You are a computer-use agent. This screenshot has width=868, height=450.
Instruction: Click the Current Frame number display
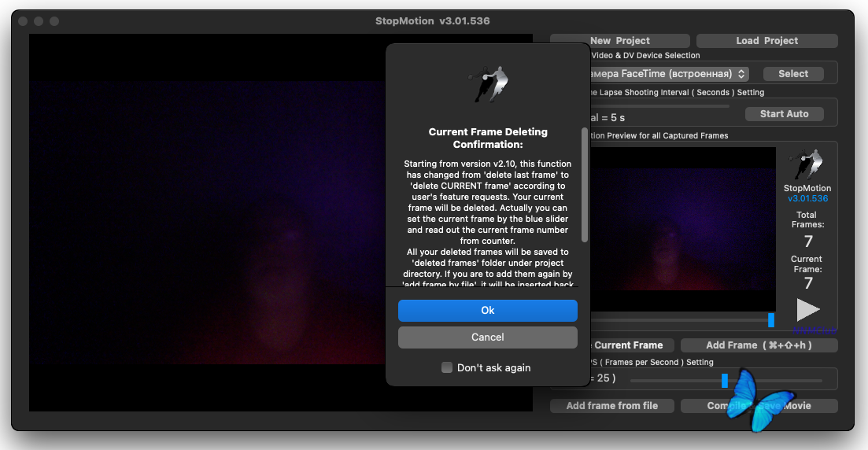click(x=808, y=283)
